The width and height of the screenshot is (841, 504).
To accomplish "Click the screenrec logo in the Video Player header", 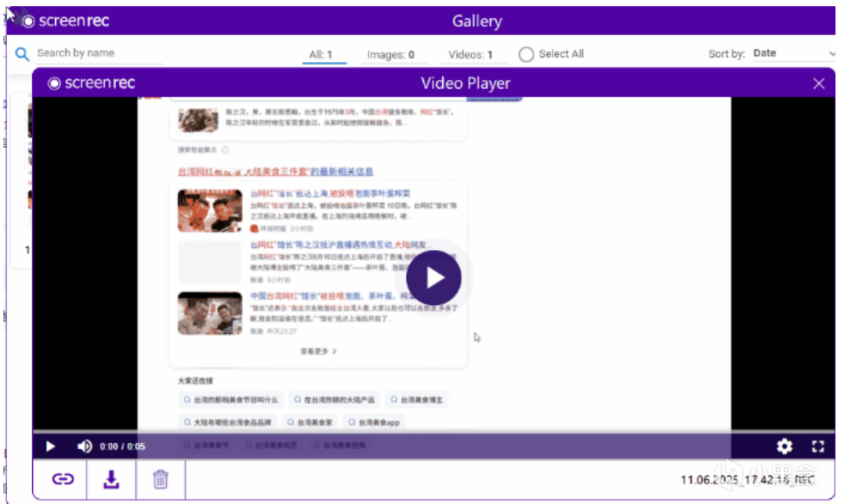I will [x=91, y=83].
